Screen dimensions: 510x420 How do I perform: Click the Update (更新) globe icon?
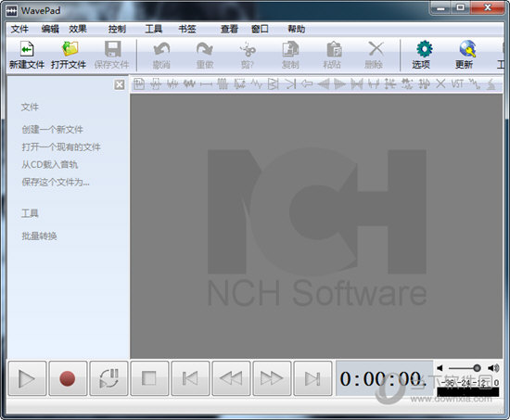click(x=467, y=49)
